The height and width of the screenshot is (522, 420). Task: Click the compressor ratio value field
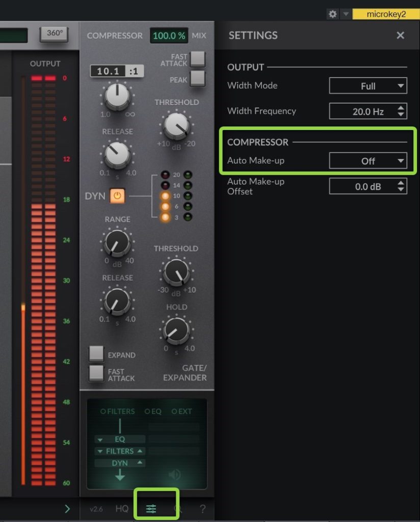pyautogui.click(x=109, y=71)
